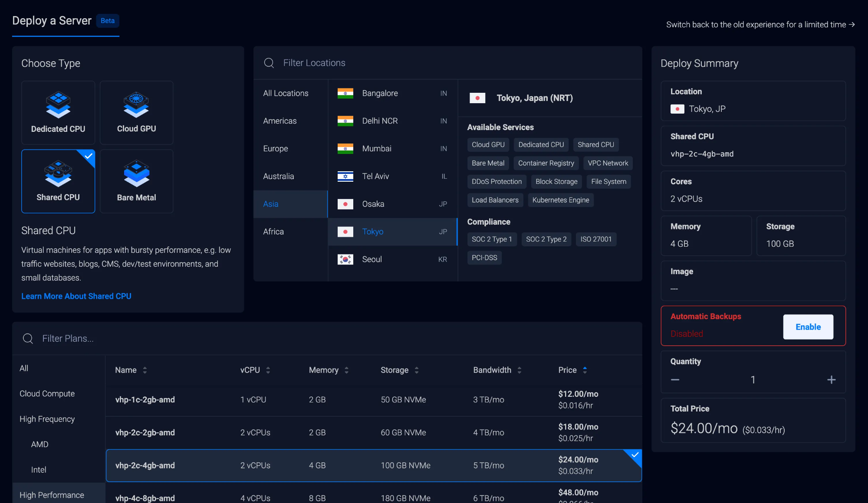Select the Osaka location row

click(393, 204)
